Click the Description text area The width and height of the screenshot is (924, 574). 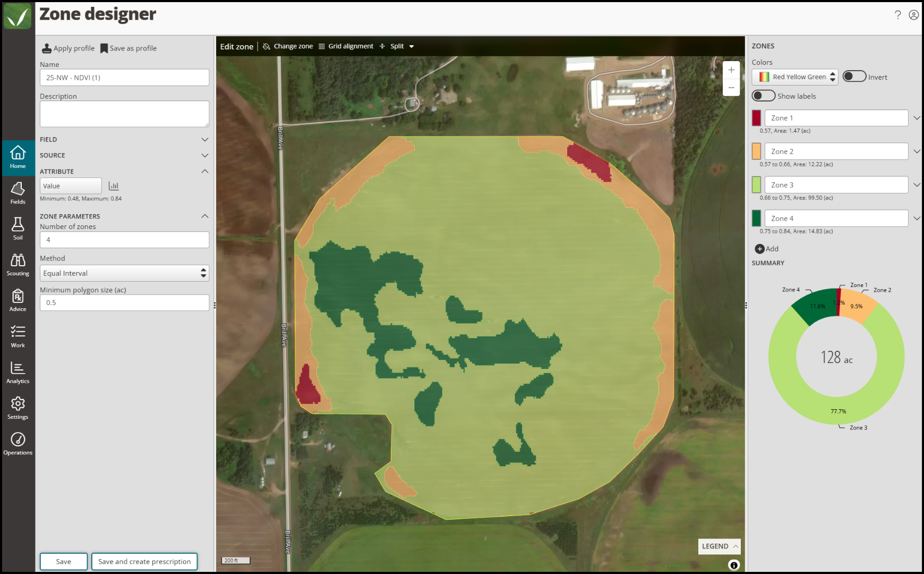click(x=124, y=114)
